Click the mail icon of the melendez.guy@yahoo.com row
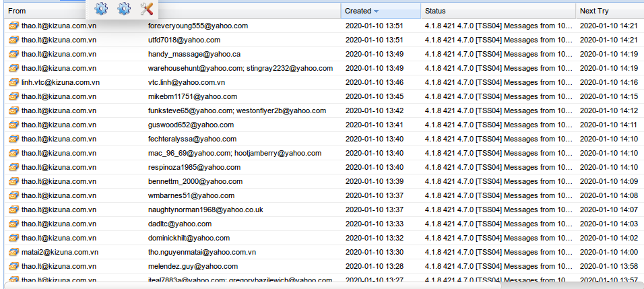This screenshot has width=644, height=289. pos(13,266)
